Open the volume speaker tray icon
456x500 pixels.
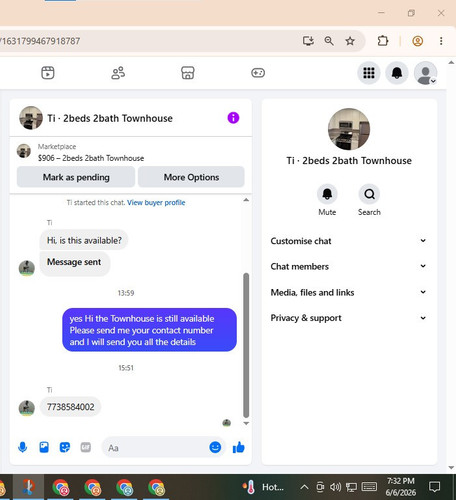pyautogui.click(x=335, y=487)
